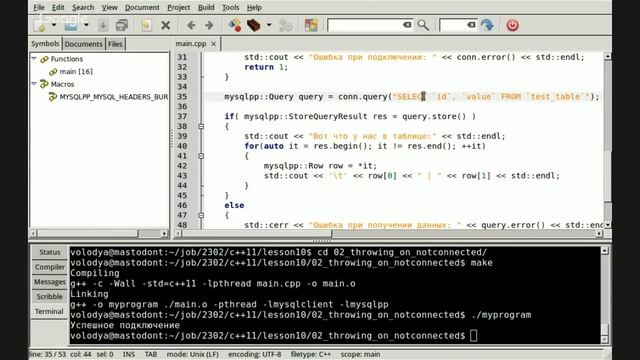
Task: Click the magnifier Find icon
Action: (x=423, y=25)
